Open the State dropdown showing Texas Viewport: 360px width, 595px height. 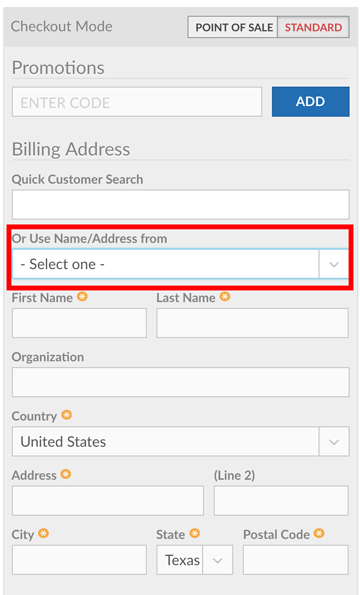pos(195,560)
